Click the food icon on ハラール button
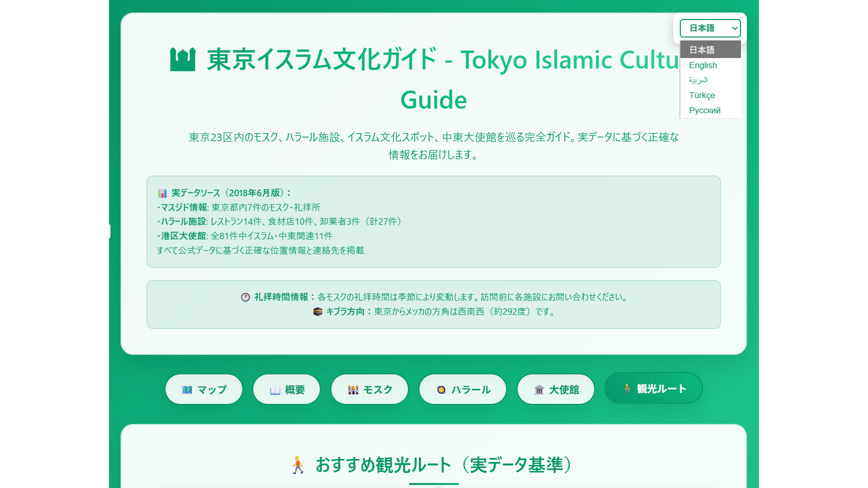The height and width of the screenshot is (488, 868). pos(442,390)
